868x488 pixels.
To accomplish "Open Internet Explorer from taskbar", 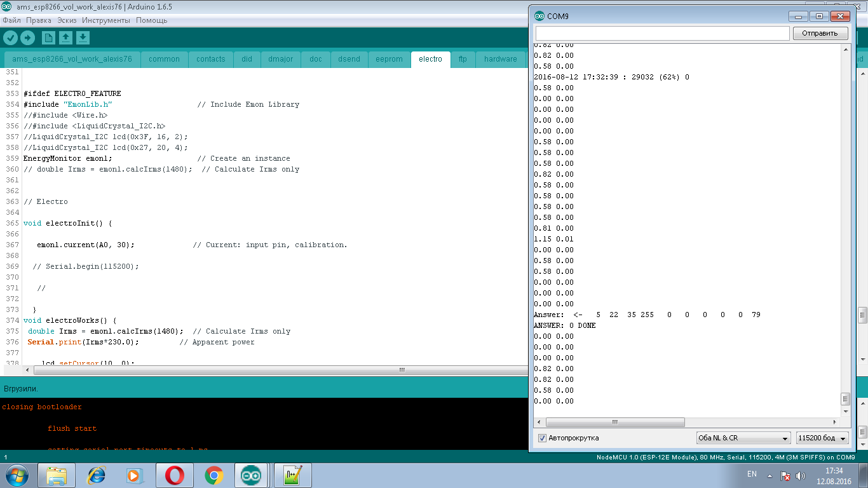I will tap(96, 475).
